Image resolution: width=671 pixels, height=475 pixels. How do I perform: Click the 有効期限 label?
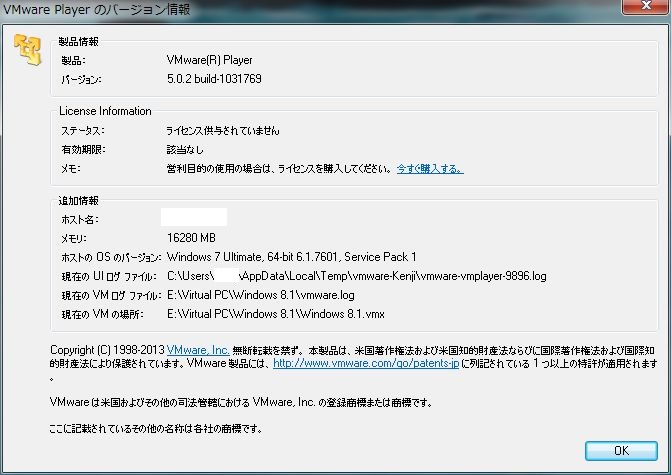pyautogui.click(x=83, y=150)
